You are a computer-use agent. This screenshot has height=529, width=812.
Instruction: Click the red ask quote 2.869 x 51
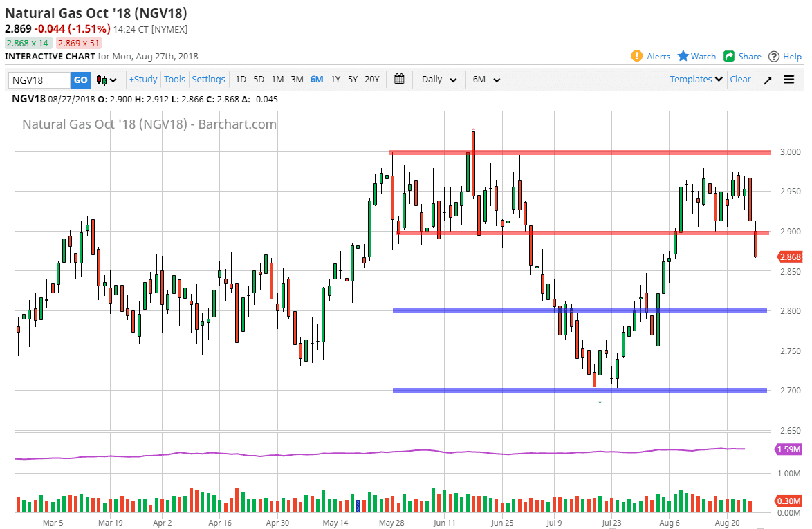78,44
